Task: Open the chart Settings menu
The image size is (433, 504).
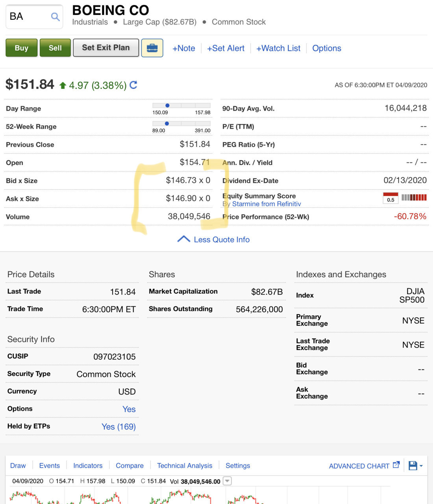Action: [238, 465]
